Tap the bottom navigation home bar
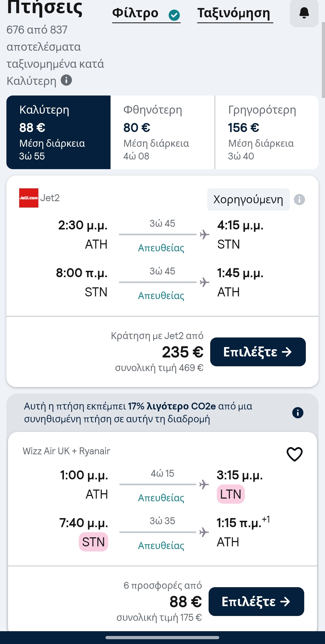The height and width of the screenshot is (644, 325). tap(162, 638)
